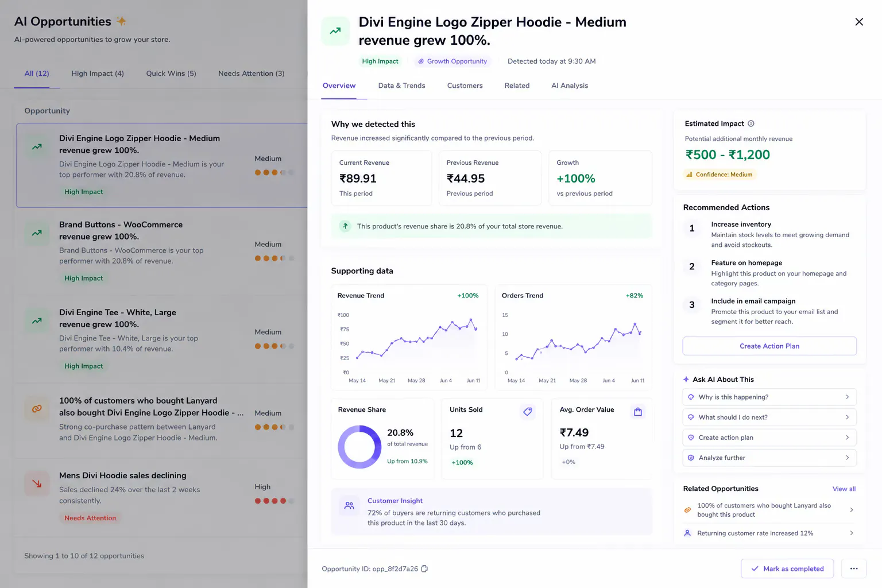Click the people icon in Customer Insight

click(x=349, y=506)
